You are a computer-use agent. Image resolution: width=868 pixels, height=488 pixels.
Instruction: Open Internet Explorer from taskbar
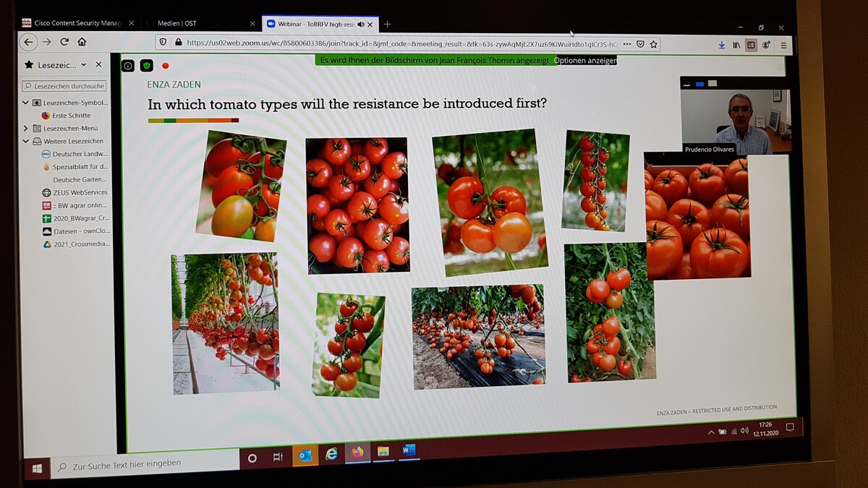(x=331, y=454)
